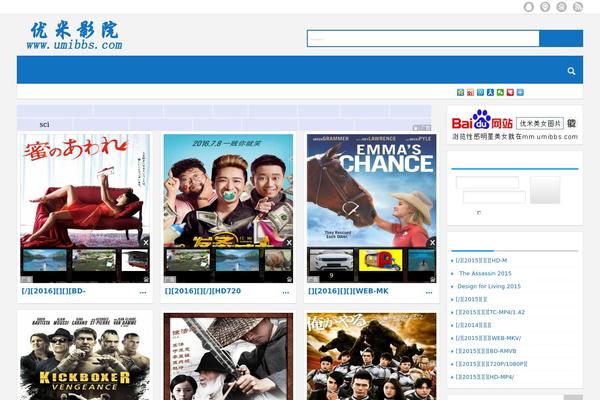Click the red share icon in share row
Screen dimensions: 600x400
click(x=510, y=92)
